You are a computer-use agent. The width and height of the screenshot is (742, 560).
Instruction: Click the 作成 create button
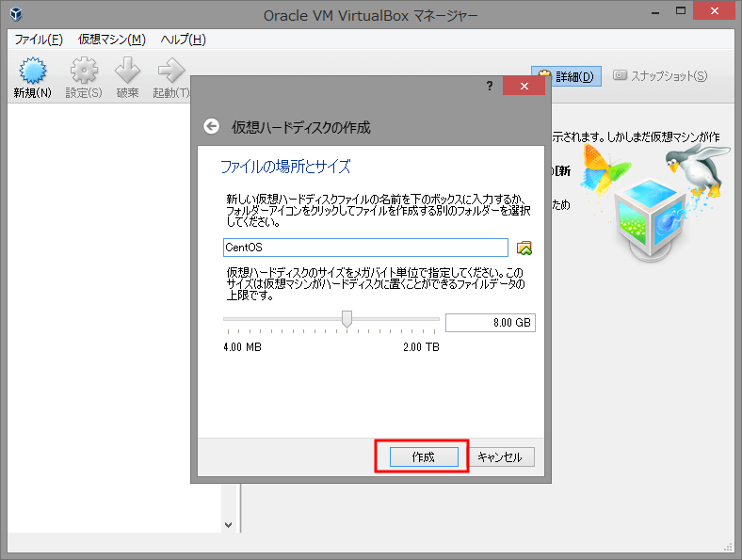(424, 456)
